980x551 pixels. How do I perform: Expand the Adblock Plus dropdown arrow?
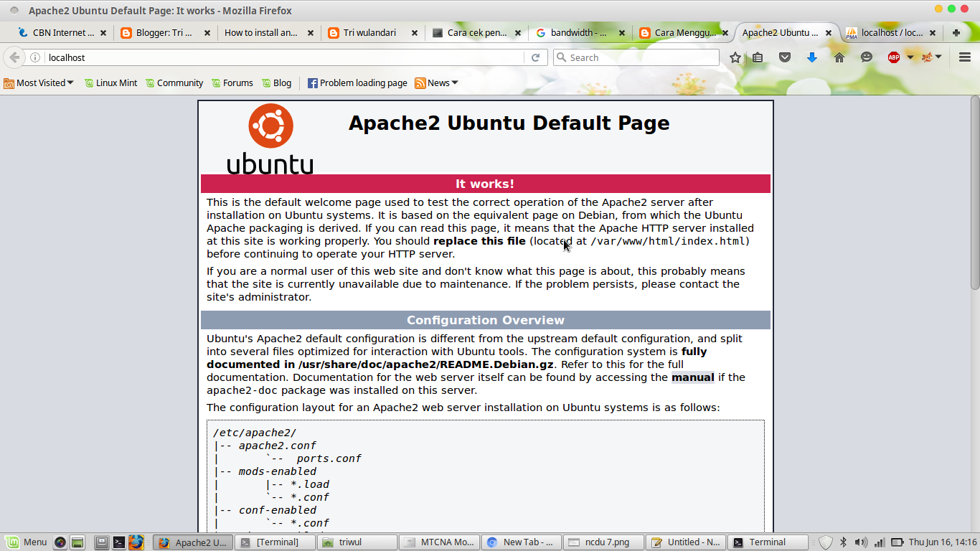pos(910,57)
